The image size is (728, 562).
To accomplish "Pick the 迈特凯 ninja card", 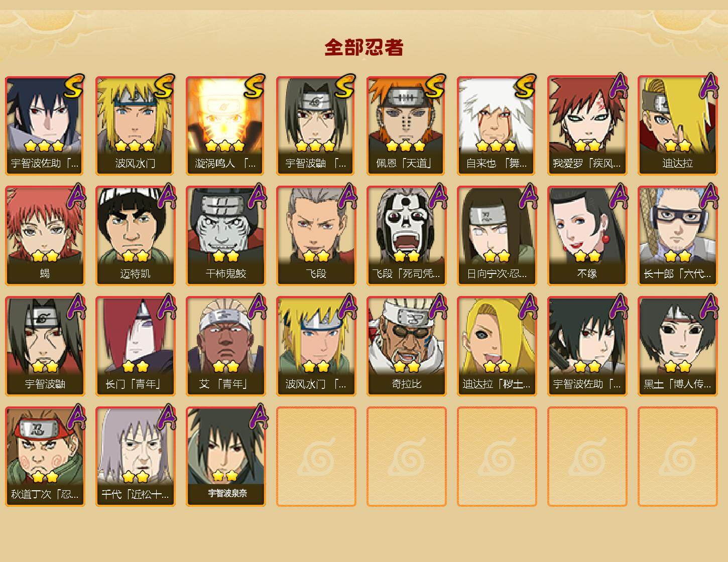I will coord(135,236).
